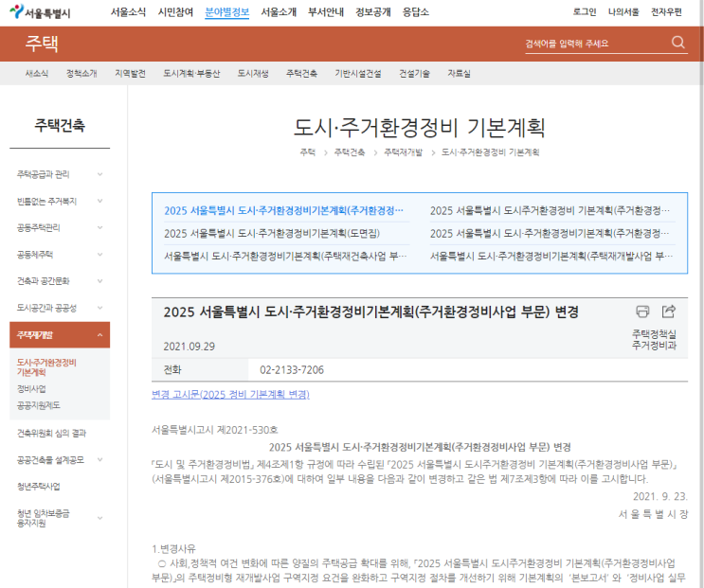Open 전자우편 link
Image resolution: width=704 pixels, height=588 pixels.
pos(666,12)
